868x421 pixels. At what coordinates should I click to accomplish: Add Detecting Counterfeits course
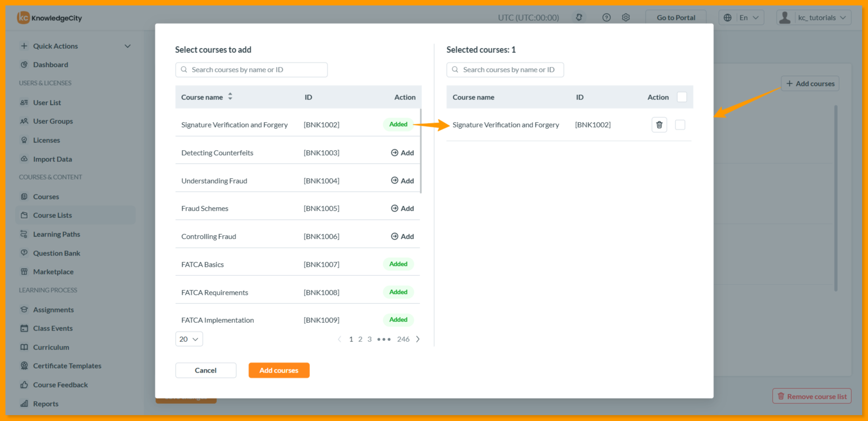pyautogui.click(x=402, y=153)
